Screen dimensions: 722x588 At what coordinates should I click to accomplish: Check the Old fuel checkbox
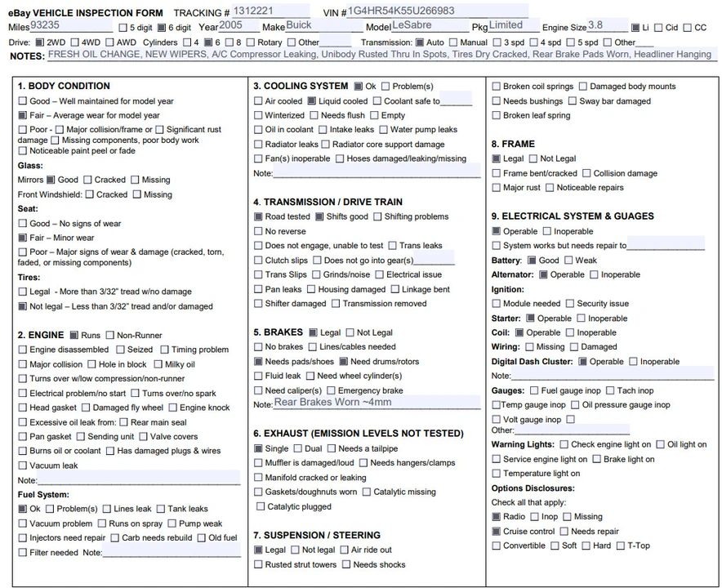201,538
